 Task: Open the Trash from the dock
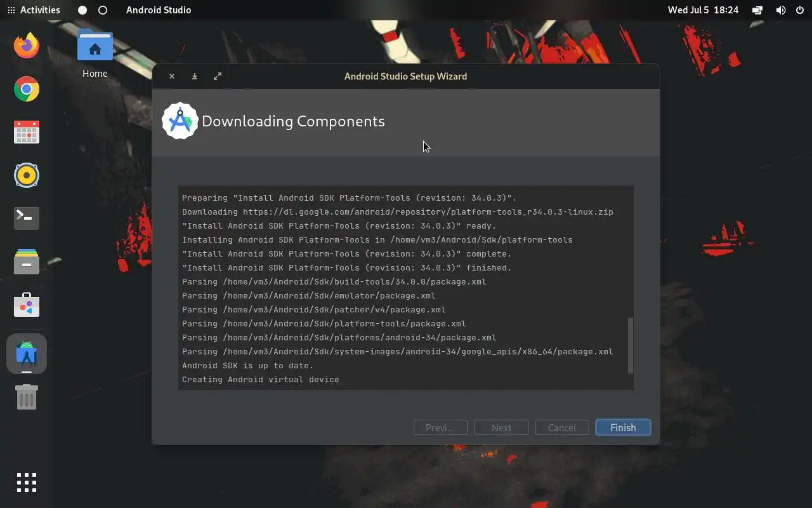coord(27,397)
